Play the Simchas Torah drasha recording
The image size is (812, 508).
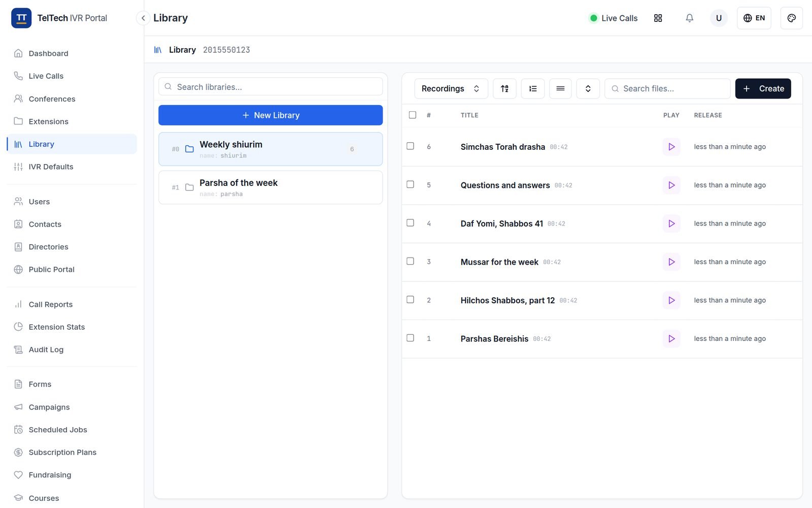[671, 147]
